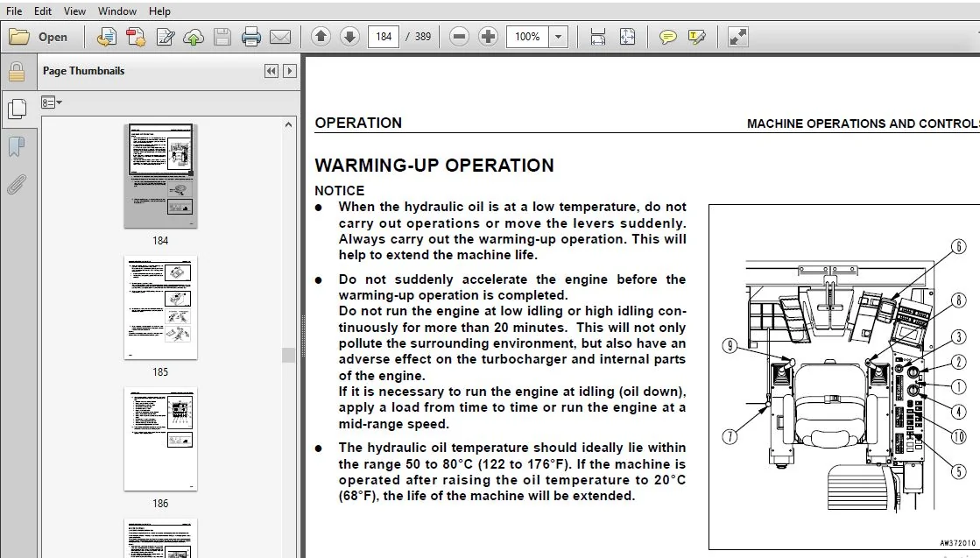980x558 pixels.
Task: Click the thumbnails scrollbar up arrow
Action: 288,124
